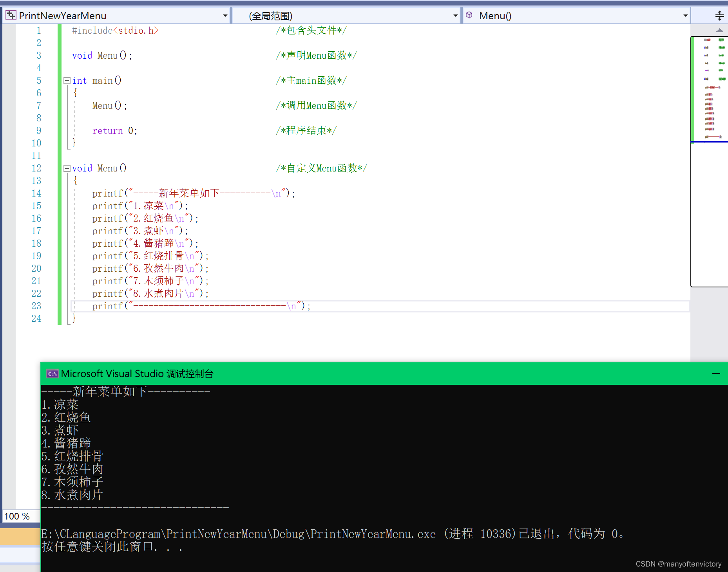The height and width of the screenshot is (572, 728).
Task: Click the Menu() function cube icon
Action: pyautogui.click(x=469, y=15)
